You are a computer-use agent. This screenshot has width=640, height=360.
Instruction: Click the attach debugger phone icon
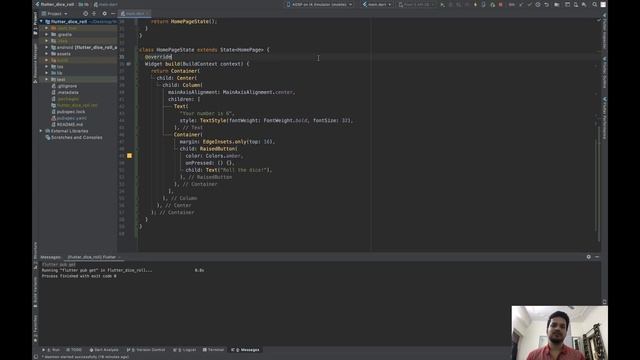tap(484, 4)
